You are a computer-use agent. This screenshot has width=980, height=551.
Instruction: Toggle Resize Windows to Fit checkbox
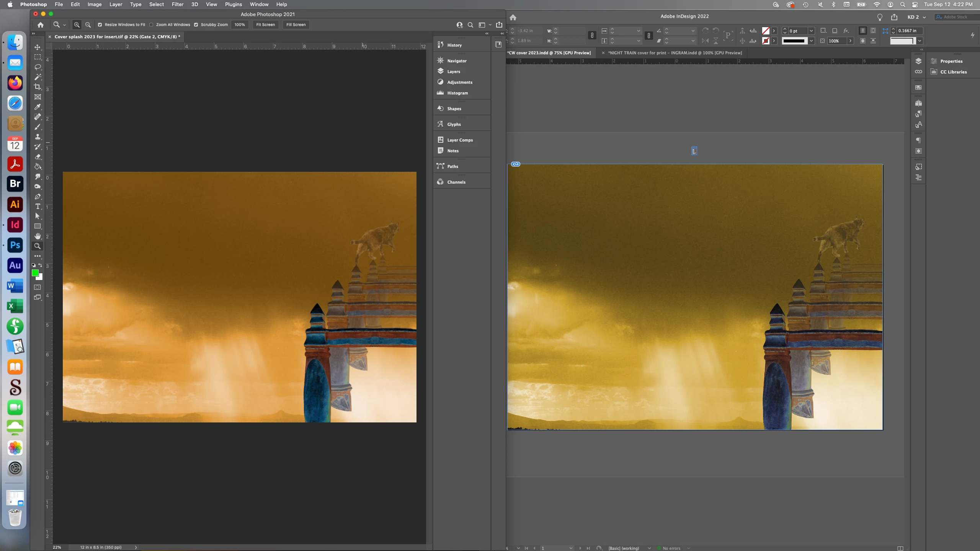click(100, 25)
